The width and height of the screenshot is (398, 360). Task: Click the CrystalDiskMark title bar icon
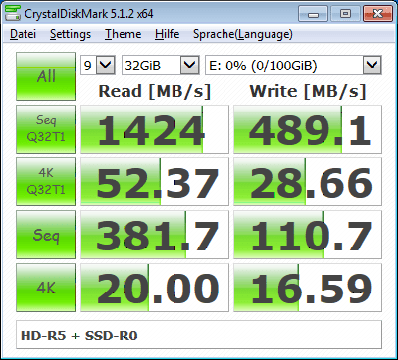pos(13,14)
